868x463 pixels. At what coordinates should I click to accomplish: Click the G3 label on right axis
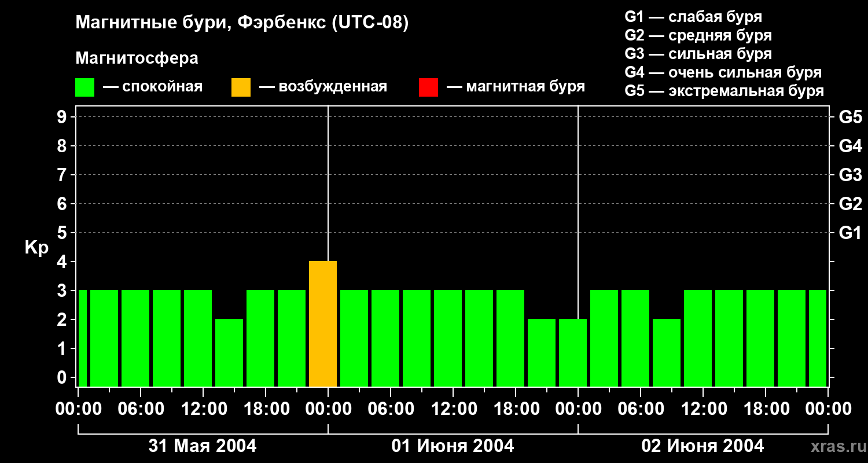[850, 175]
